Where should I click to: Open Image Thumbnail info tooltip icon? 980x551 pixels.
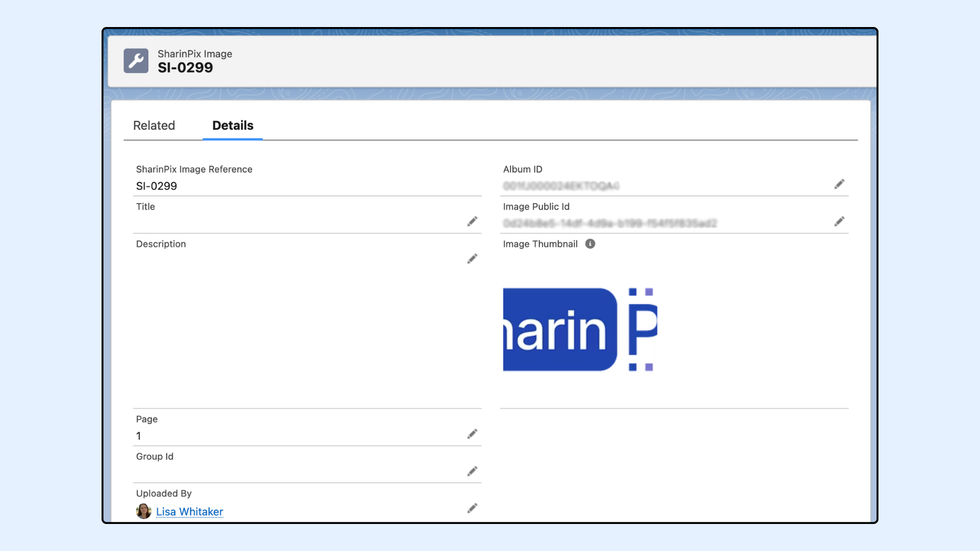(x=590, y=244)
